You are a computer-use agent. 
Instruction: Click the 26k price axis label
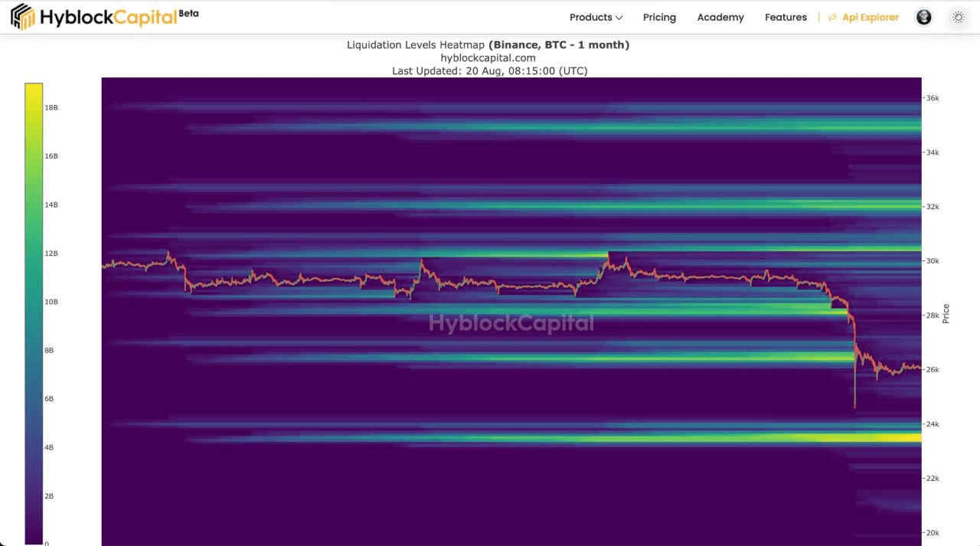pyautogui.click(x=933, y=369)
